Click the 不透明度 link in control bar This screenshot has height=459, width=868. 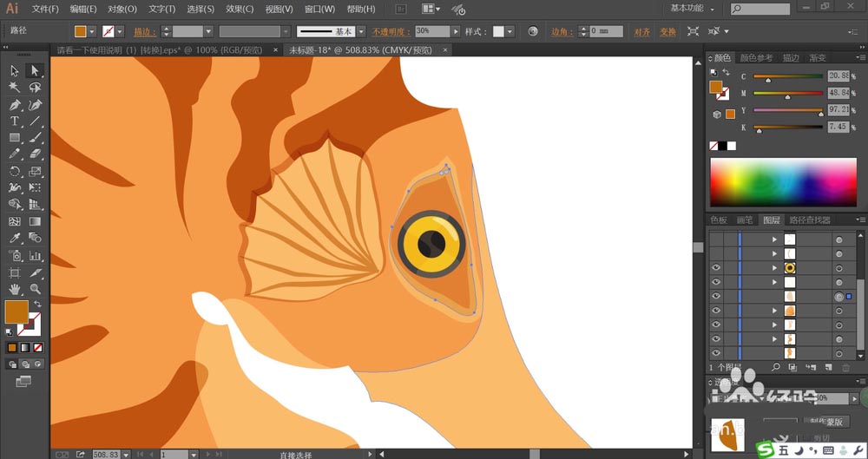391,31
